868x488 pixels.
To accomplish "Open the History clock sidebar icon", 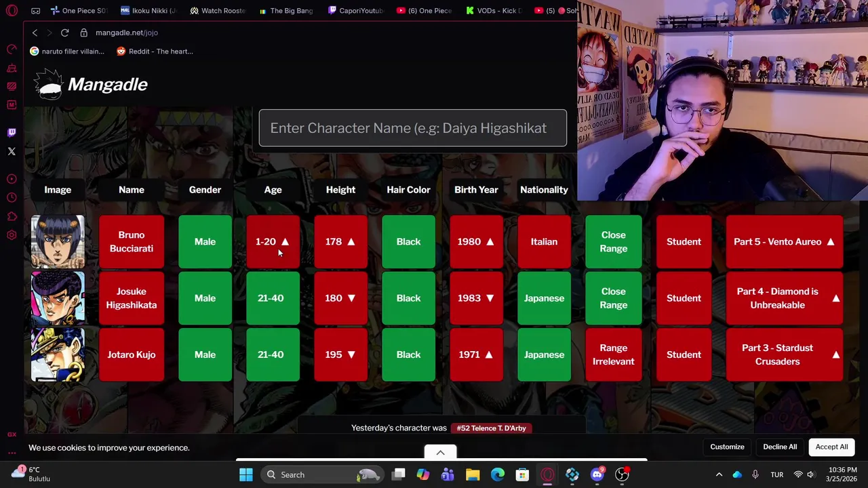I will (12, 197).
